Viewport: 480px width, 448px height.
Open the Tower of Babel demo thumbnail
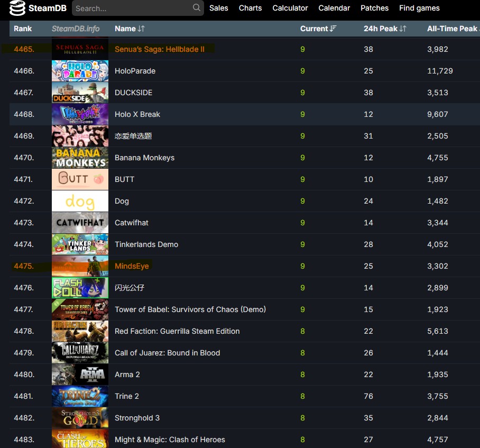point(80,309)
